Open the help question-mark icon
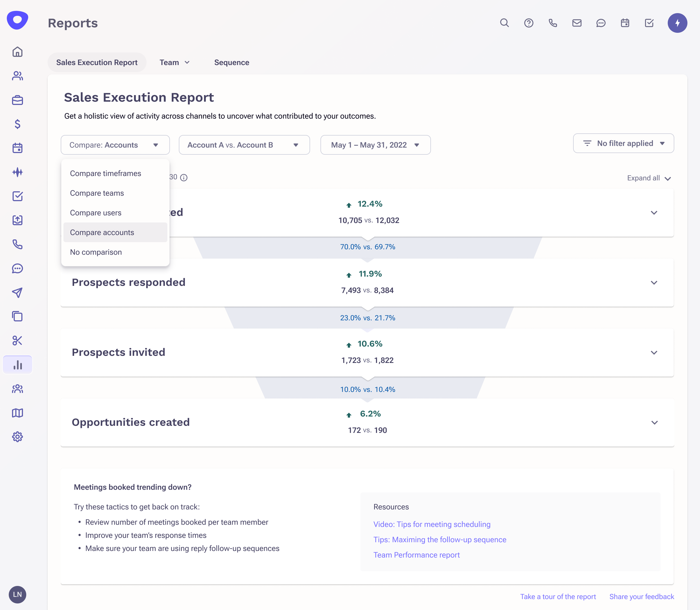The width and height of the screenshot is (700, 610). pos(529,23)
